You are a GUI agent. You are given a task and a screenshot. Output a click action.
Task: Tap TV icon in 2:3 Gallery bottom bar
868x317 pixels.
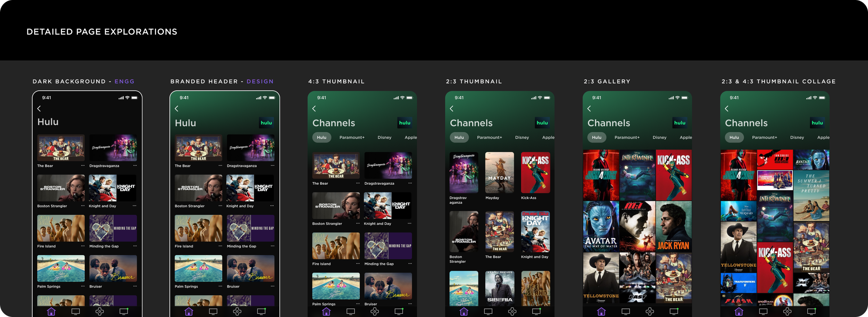point(626,311)
